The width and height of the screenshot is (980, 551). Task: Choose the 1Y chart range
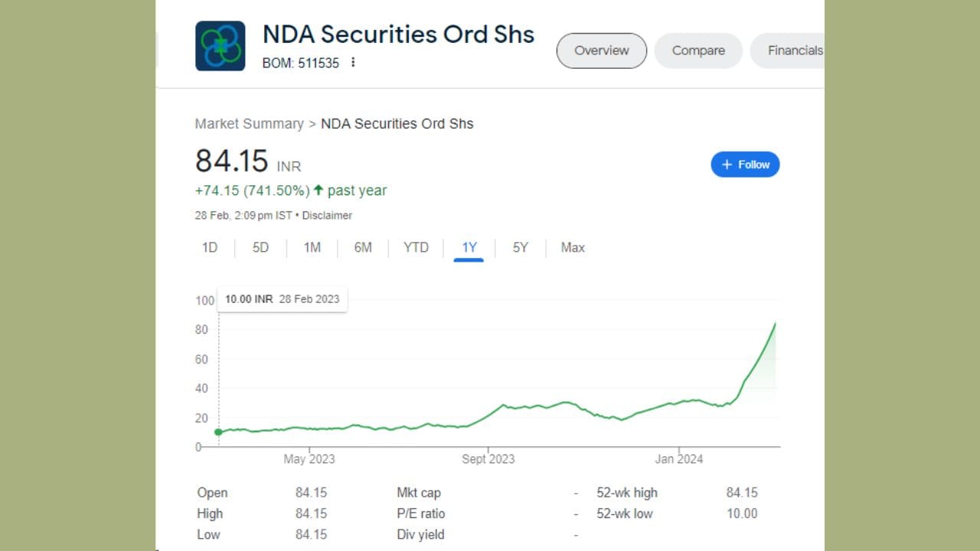[x=469, y=247]
